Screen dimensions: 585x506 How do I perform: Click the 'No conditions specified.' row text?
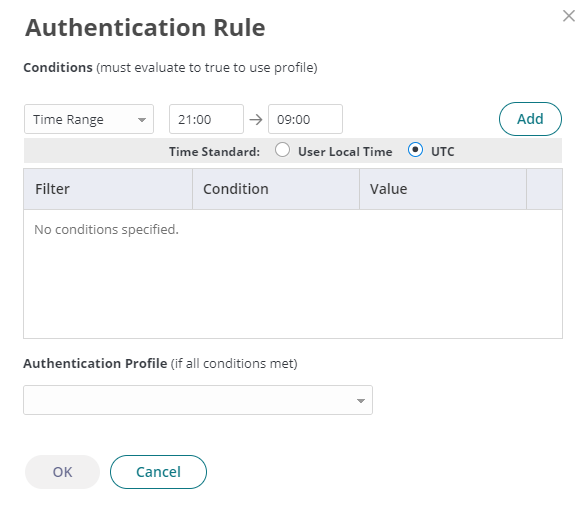point(106,229)
